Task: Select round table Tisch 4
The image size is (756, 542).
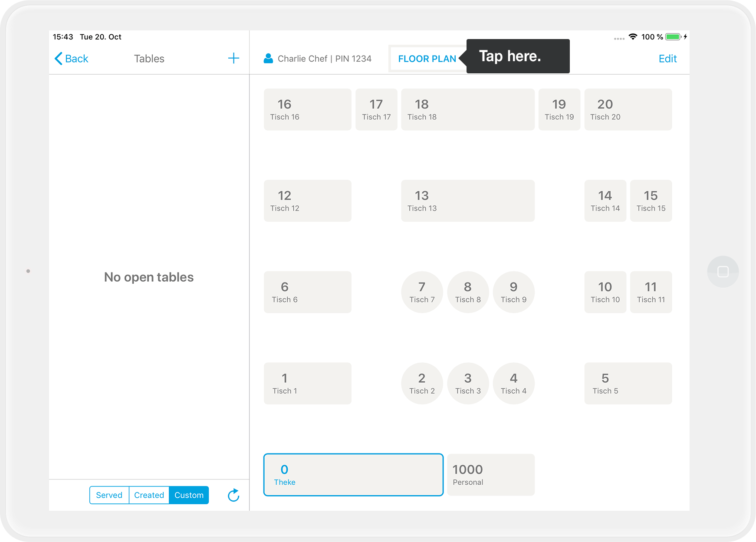Action: [x=514, y=384]
